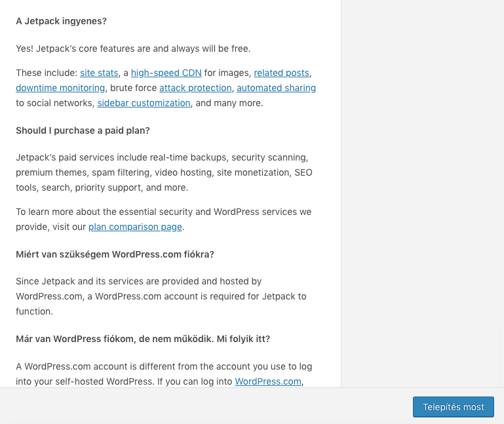Viewport: 504px width, 424px height.
Task: Open the site stats link
Action: (99, 73)
